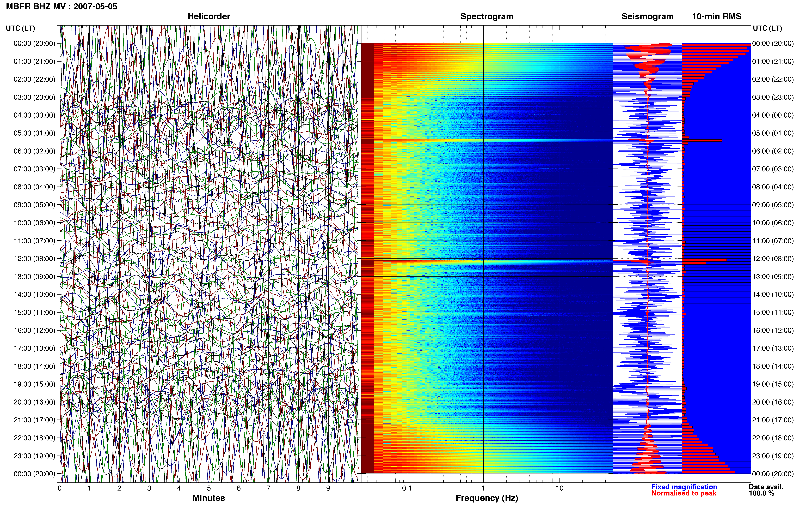Click the plot title MBFR BHZ MV : 2007-05-05
812x508 pixels.
tap(62, 6)
